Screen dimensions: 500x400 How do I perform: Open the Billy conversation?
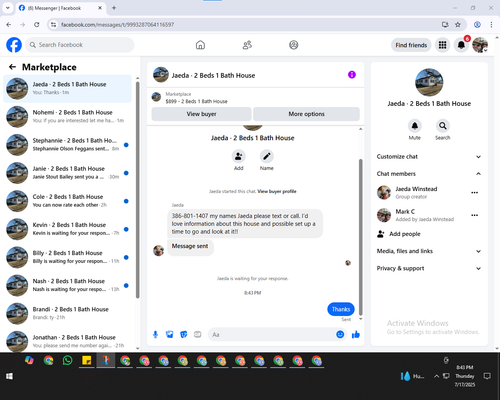(67, 257)
